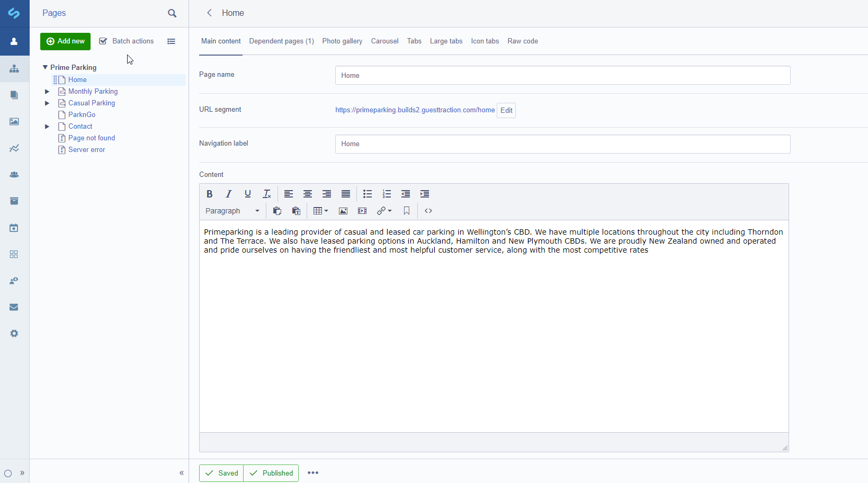The height and width of the screenshot is (483, 868).
Task: Open the HTML source code view
Action: [428, 211]
